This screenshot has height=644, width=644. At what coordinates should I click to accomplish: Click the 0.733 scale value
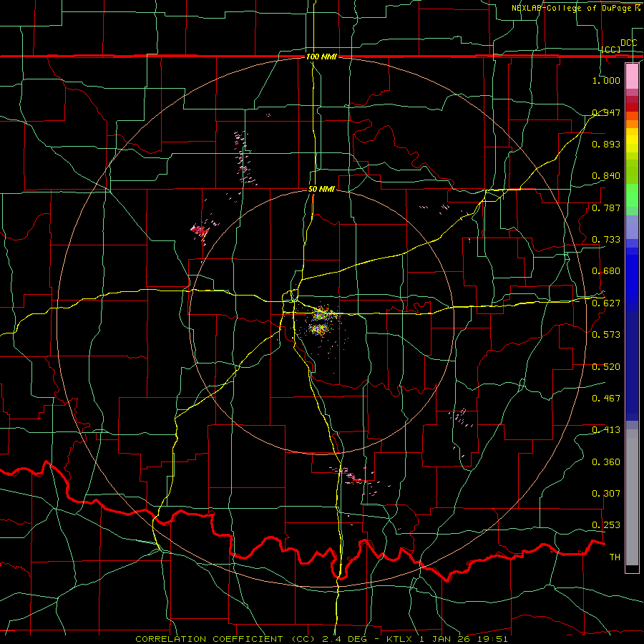[x=606, y=240]
